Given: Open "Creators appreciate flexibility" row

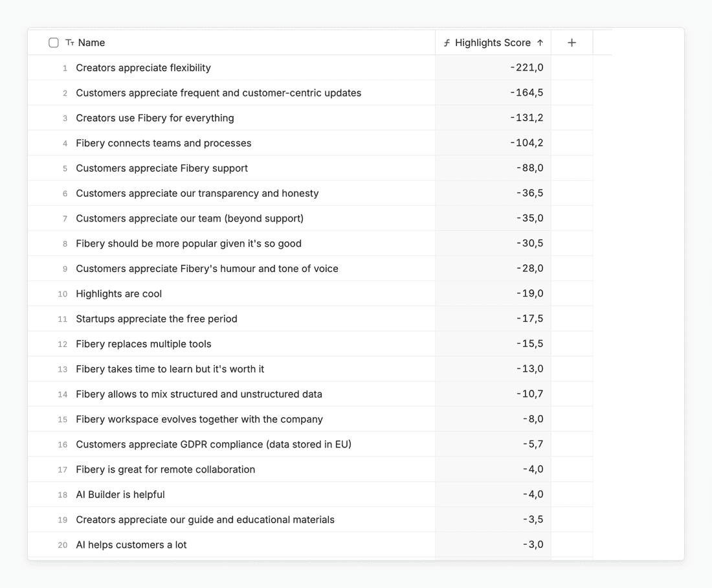Looking at the screenshot, I should point(143,68).
